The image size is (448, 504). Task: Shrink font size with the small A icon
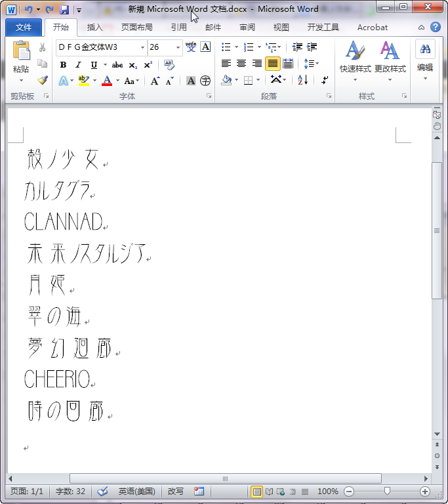[x=170, y=81]
